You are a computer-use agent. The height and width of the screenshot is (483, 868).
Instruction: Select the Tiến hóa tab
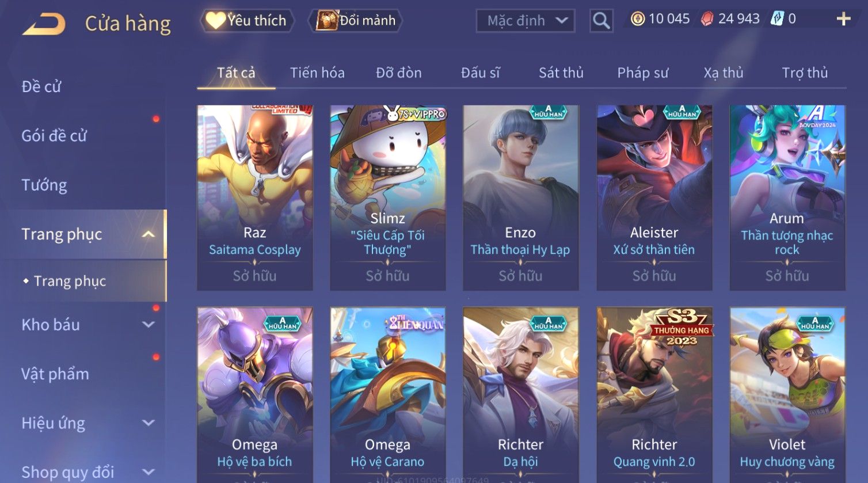(317, 73)
